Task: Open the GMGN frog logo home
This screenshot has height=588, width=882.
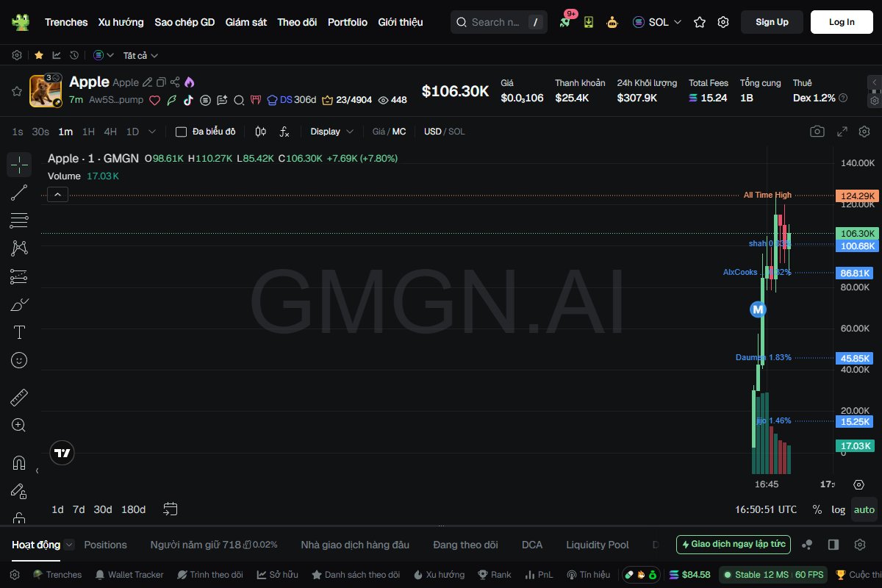Action: [21, 22]
